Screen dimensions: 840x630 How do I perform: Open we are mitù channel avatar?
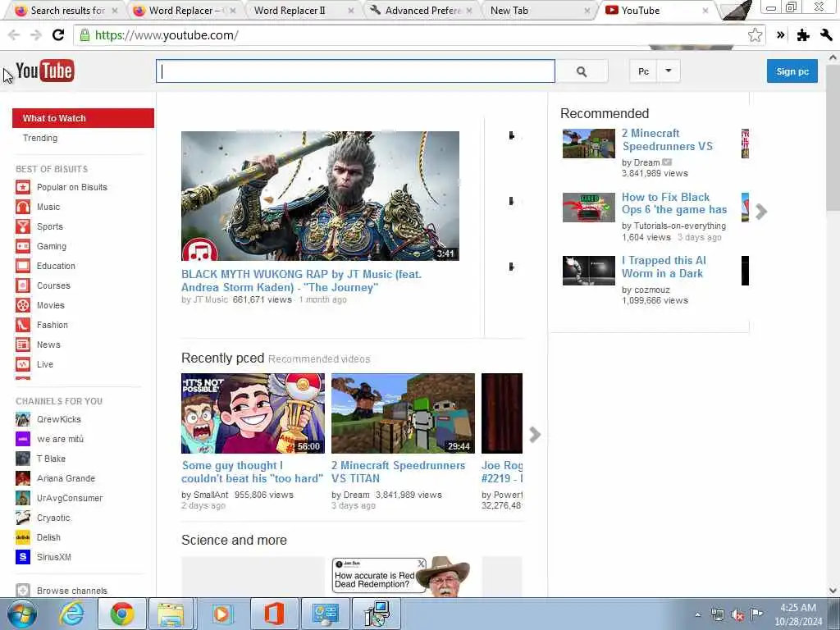coord(22,439)
